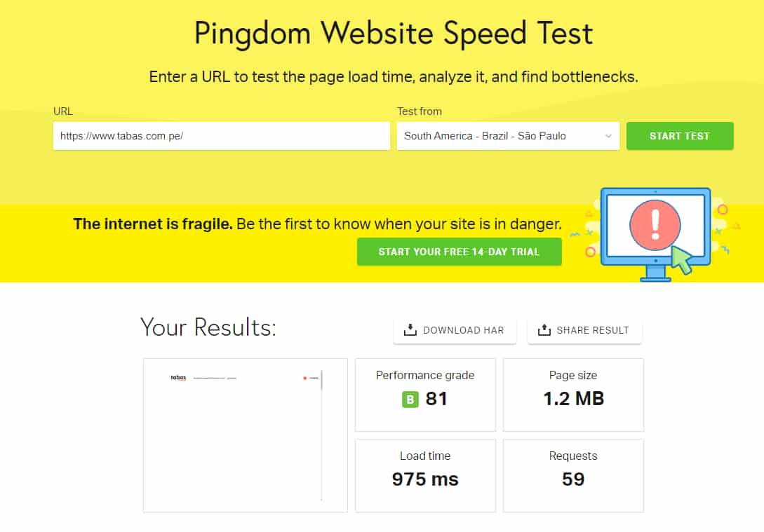Select the Performance grade 81 card

pyautogui.click(x=425, y=395)
